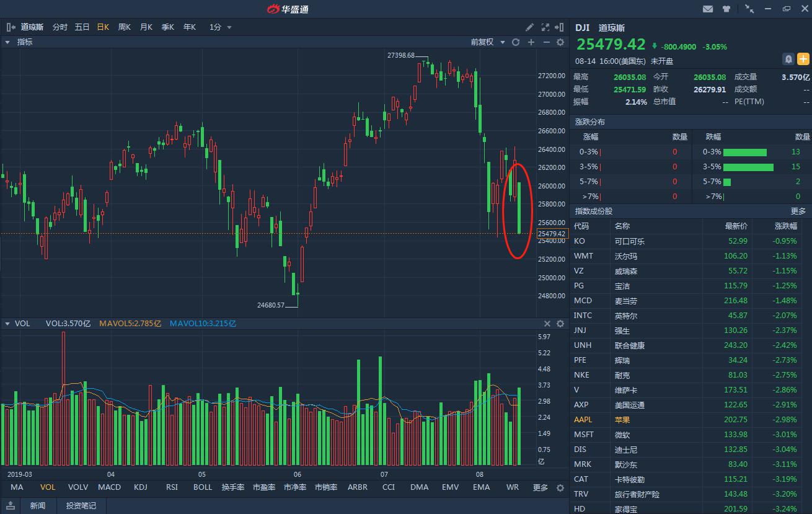This screenshot has height=514, width=812.
Task: Show the DMA indicator
Action: pyautogui.click(x=420, y=487)
